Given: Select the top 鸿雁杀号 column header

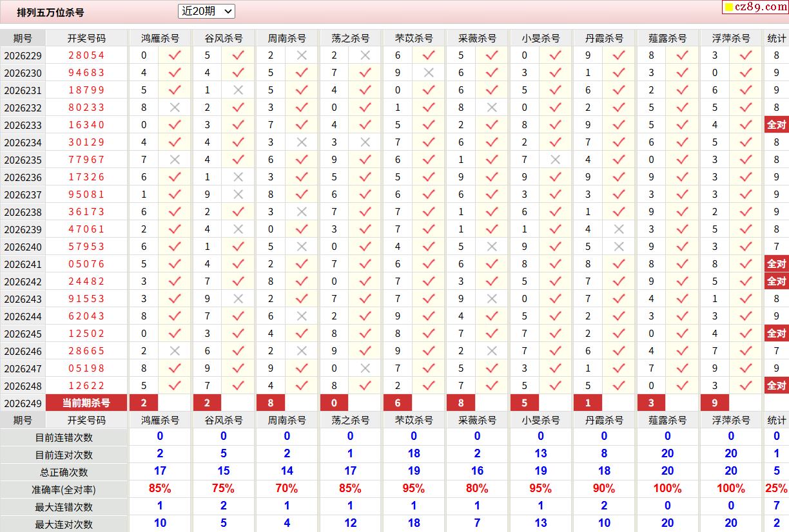Looking at the screenshot, I should (x=161, y=38).
